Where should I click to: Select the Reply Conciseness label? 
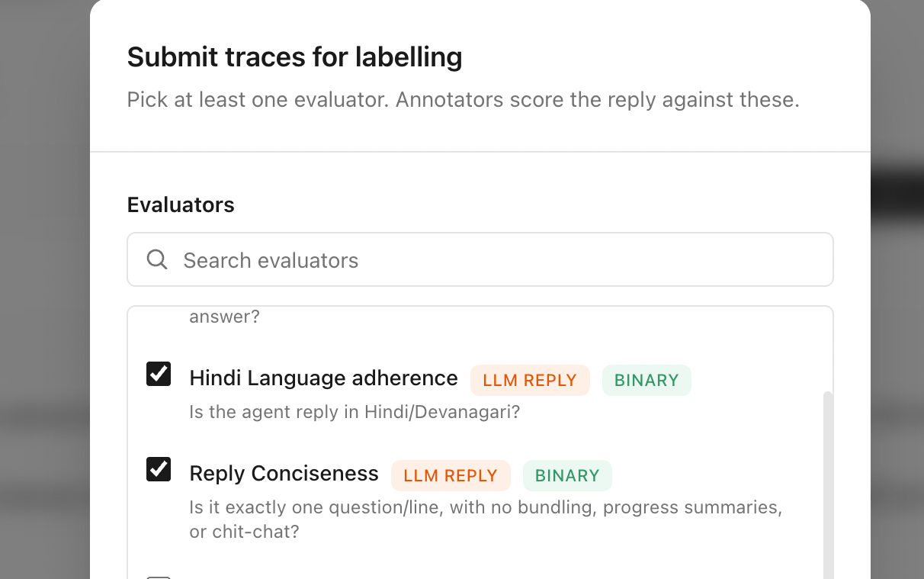(284, 474)
